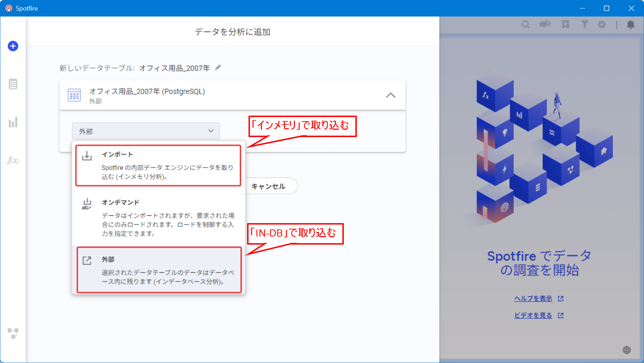Image resolution: width=644 pixels, height=363 pixels.
Task: Click the Spotfire app logo in title bar
Action: (x=9, y=8)
